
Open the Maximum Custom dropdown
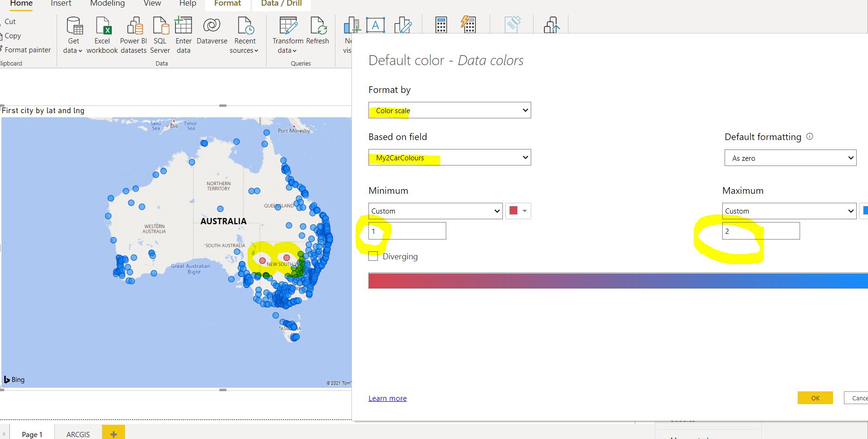pyautogui.click(x=789, y=211)
